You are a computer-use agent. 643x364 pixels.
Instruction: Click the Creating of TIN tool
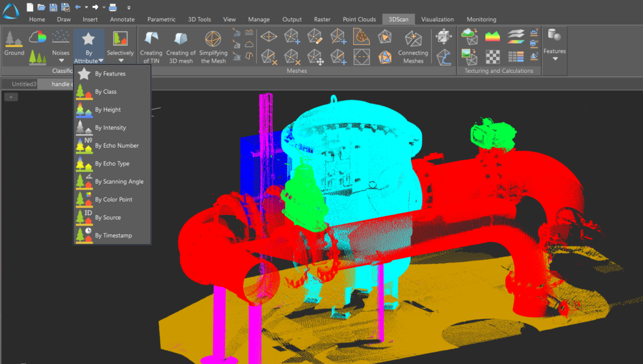click(151, 46)
